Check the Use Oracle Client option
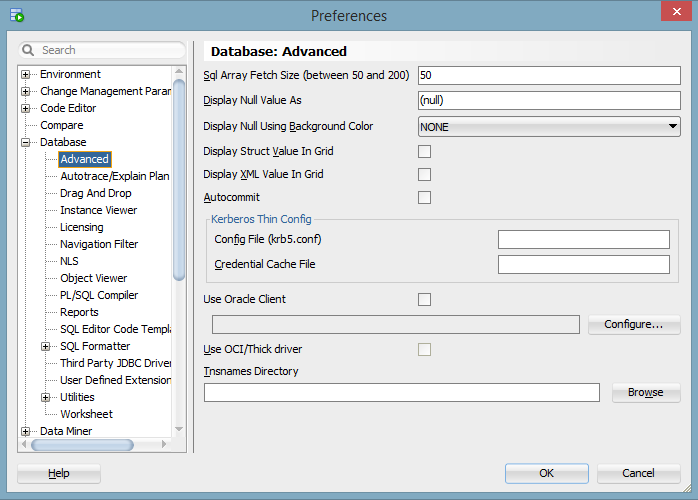The image size is (698, 500). (x=424, y=299)
